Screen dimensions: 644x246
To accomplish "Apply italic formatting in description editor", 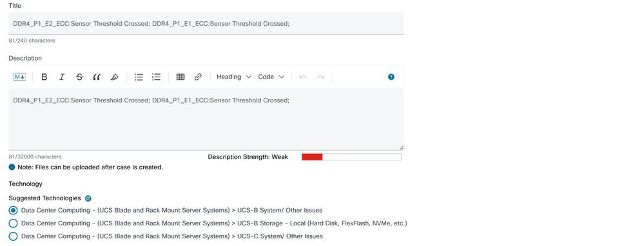I will pos(62,77).
